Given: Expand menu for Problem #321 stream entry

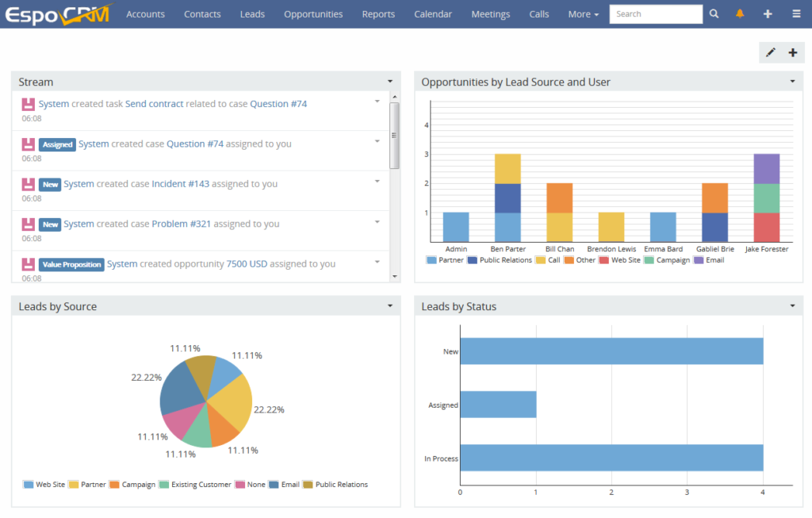Looking at the screenshot, I should (x=377, y=221).
